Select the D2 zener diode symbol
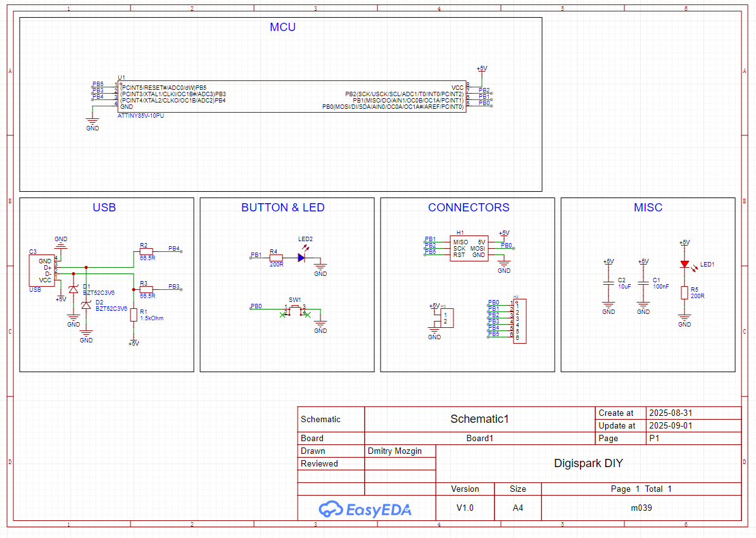This screenshot has height=538, width=756. 86,305
